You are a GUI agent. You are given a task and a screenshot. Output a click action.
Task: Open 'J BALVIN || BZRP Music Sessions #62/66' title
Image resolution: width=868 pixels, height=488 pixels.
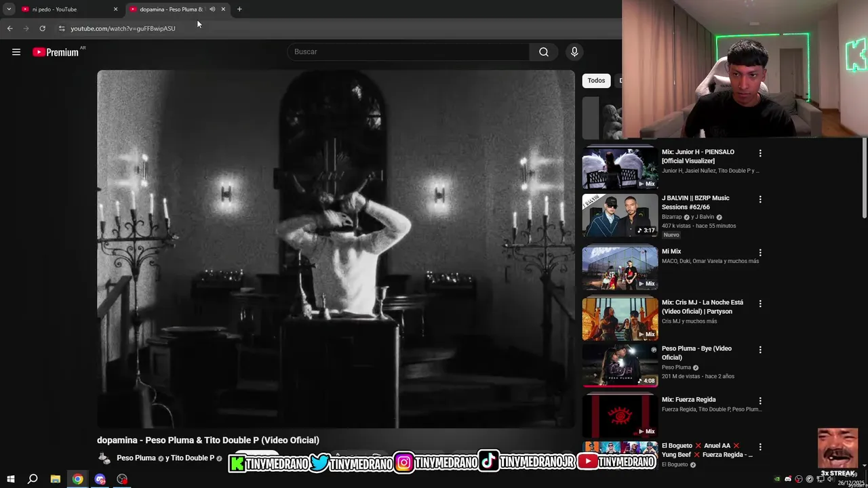(696, 203)
